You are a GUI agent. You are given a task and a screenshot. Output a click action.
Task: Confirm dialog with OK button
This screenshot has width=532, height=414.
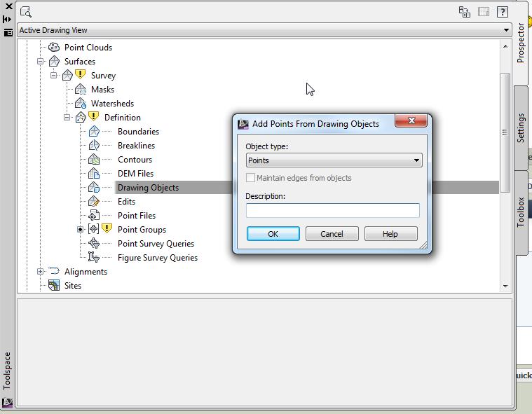click(273, 234)
